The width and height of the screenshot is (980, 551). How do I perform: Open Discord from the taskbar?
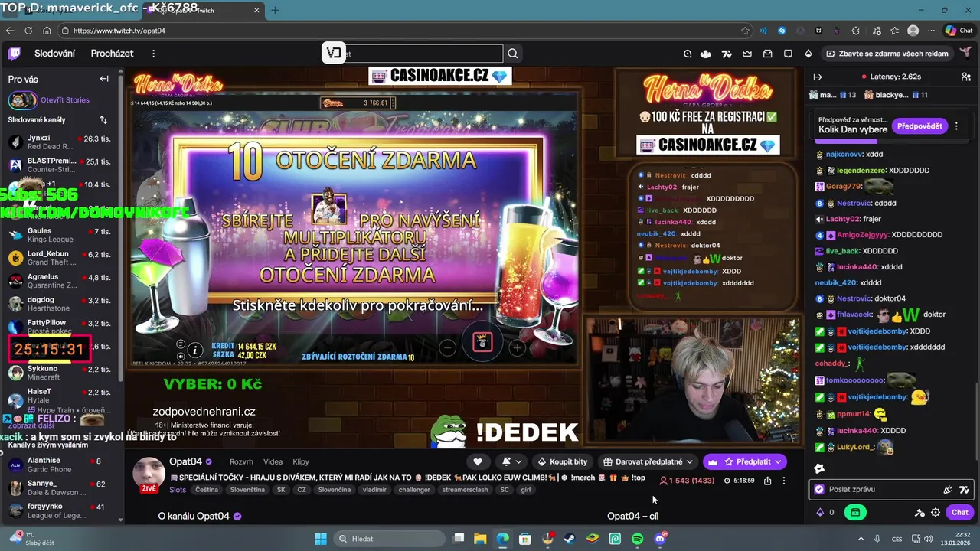pos(660,539)
